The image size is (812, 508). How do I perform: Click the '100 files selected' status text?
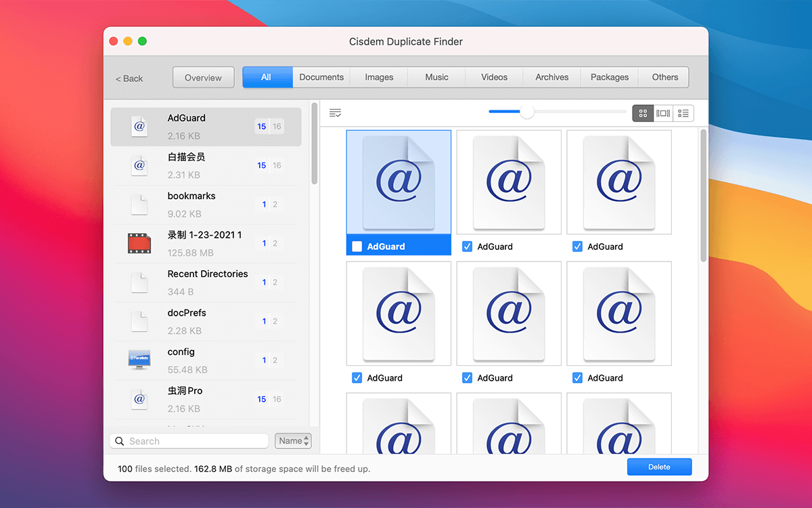[154, 469]
